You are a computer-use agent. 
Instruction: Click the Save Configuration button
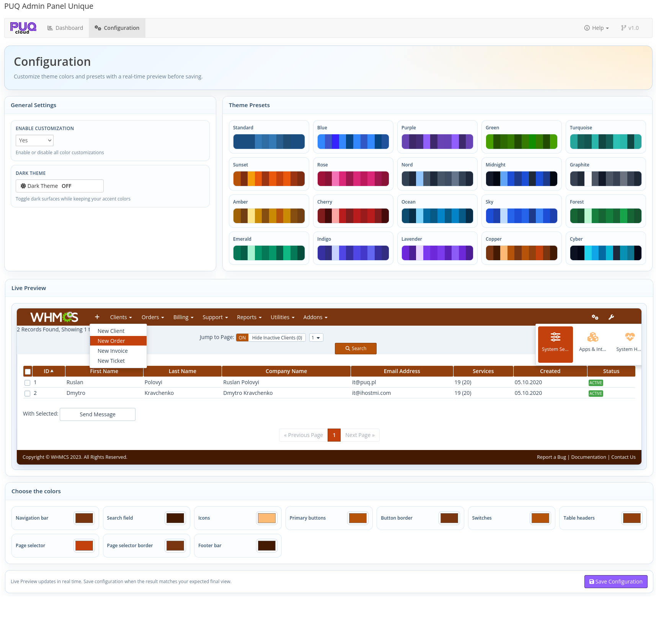click(615, 581)
